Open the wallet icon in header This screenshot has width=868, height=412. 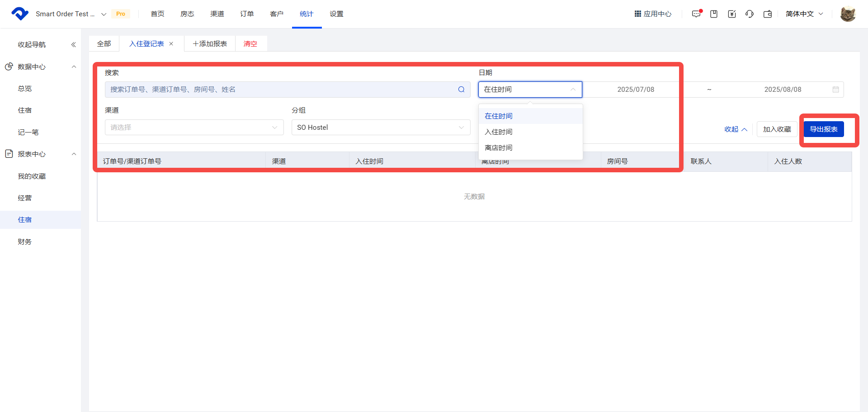[x=768, y=14]
